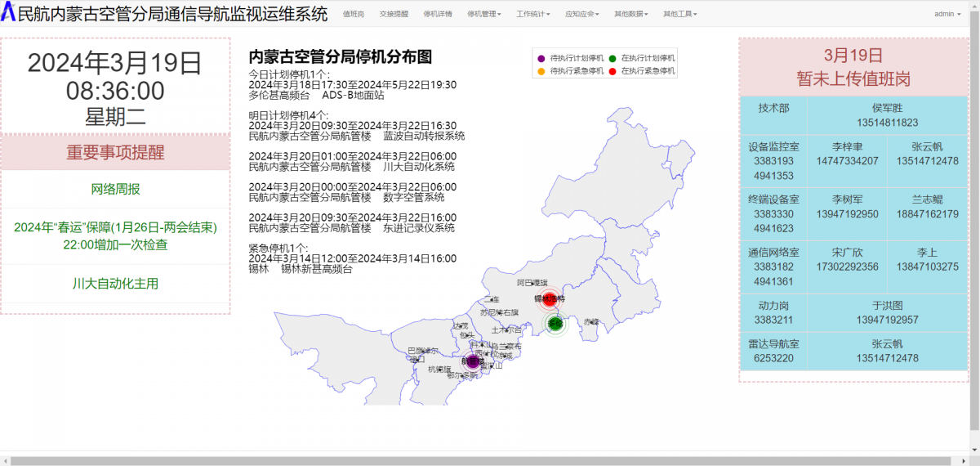Open the 2024年春运保障 reminder link
Viewport: 980px width, 466px height.
(115, 235)
